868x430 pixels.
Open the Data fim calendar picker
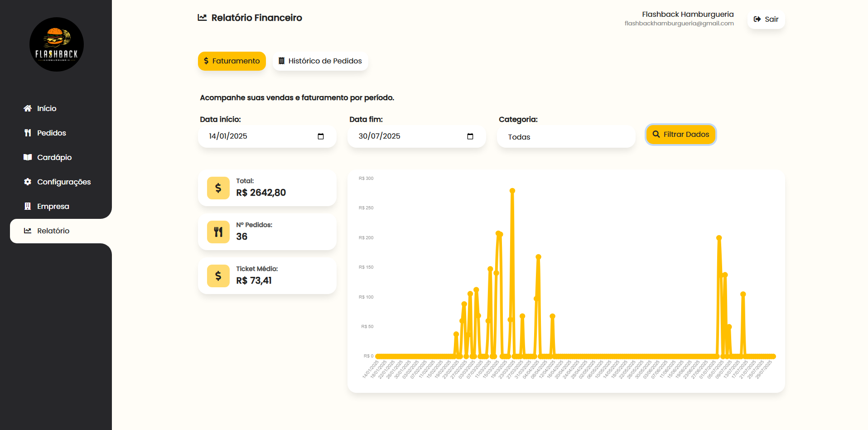[x=470, y=136]
